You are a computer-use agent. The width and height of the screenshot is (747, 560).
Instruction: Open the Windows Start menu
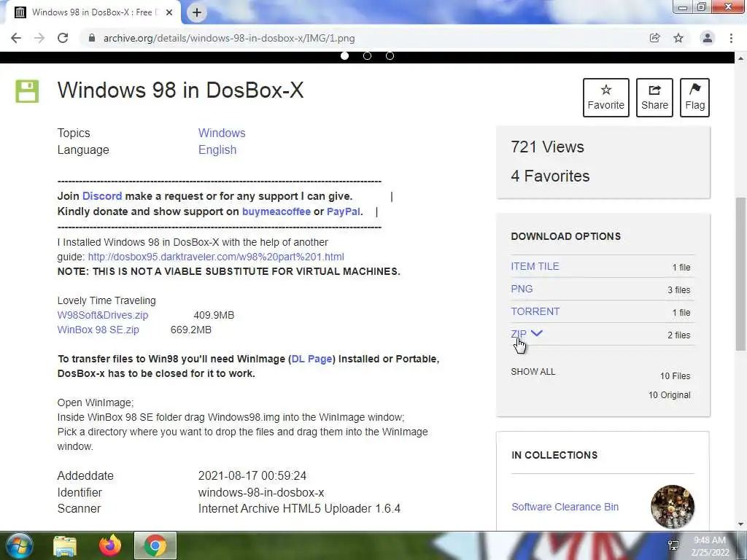point(20,545)
